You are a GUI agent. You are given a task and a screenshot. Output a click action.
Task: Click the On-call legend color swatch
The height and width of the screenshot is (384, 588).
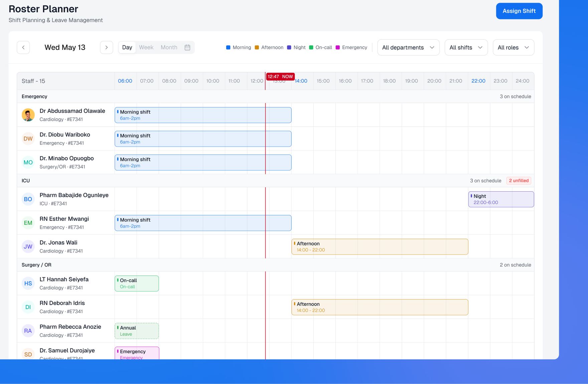pos(311,47)
